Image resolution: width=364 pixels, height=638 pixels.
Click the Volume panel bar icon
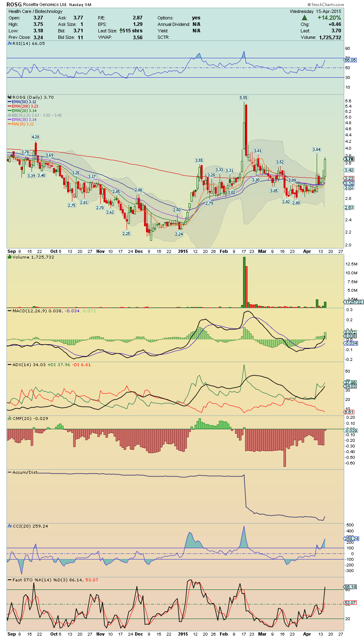click(x=10, y=257)
